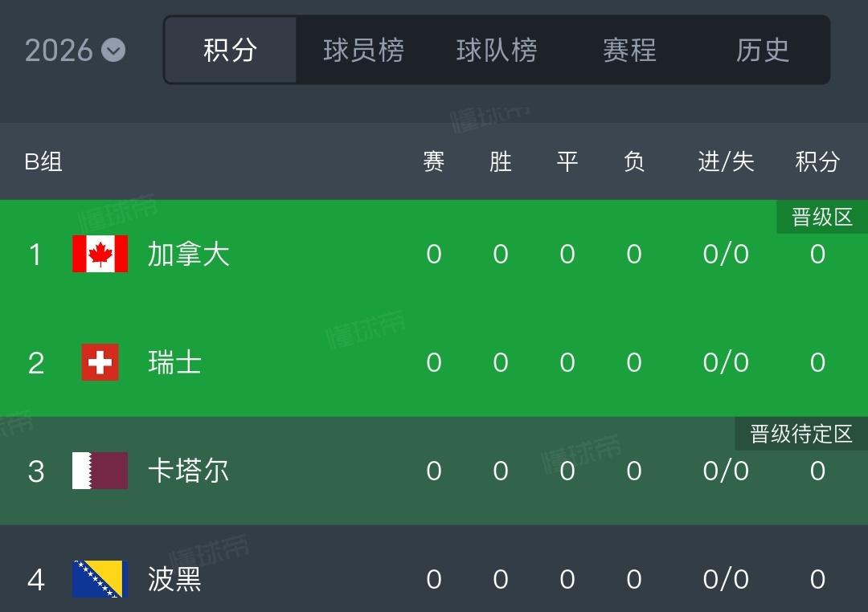Click the Qatar flag icon
Viewport: 868px width, 612px height.
pyautogui.click(x=99, y=471)
